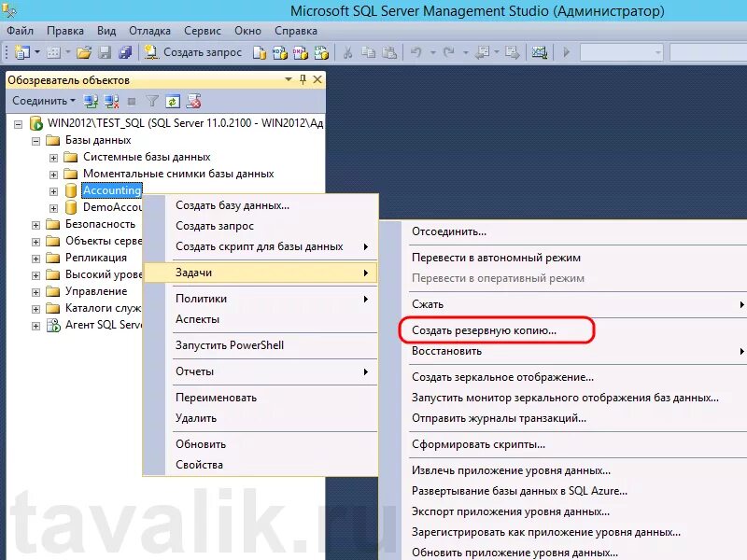Click the Redo arrow icon
This screenshot has width=747, height=560.
click(x=449, y=52)
